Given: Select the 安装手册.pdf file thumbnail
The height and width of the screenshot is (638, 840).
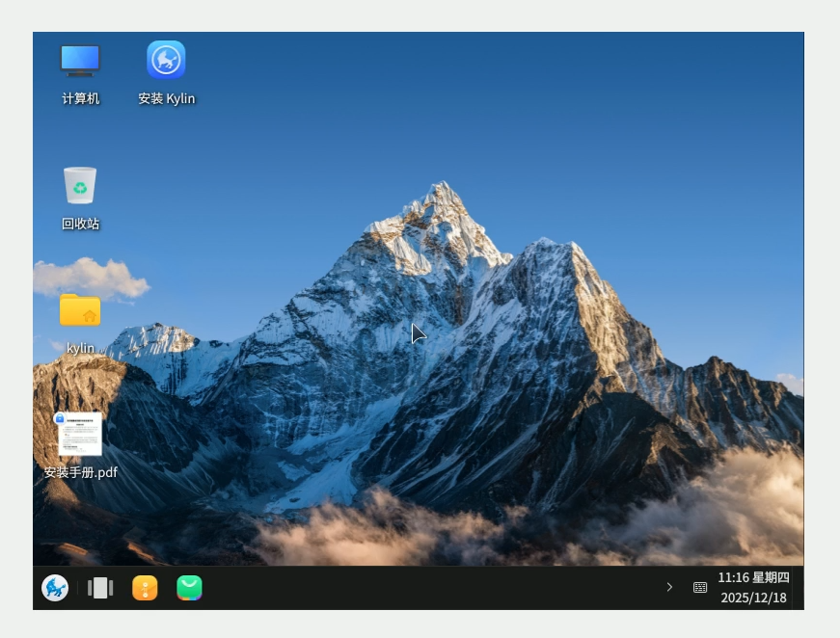Looking at the screenshot, I should pyautogui.click(x=80, y=434).
